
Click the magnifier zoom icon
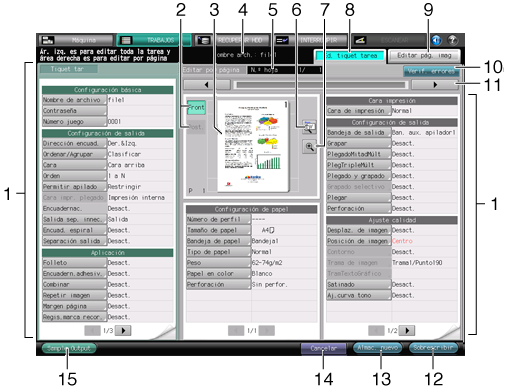tap(309, 147)
